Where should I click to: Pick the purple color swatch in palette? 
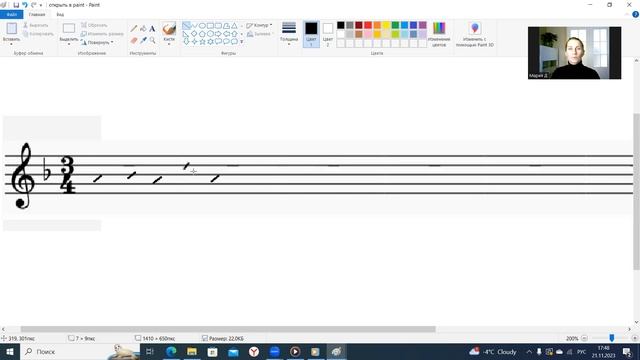point(423,25)
